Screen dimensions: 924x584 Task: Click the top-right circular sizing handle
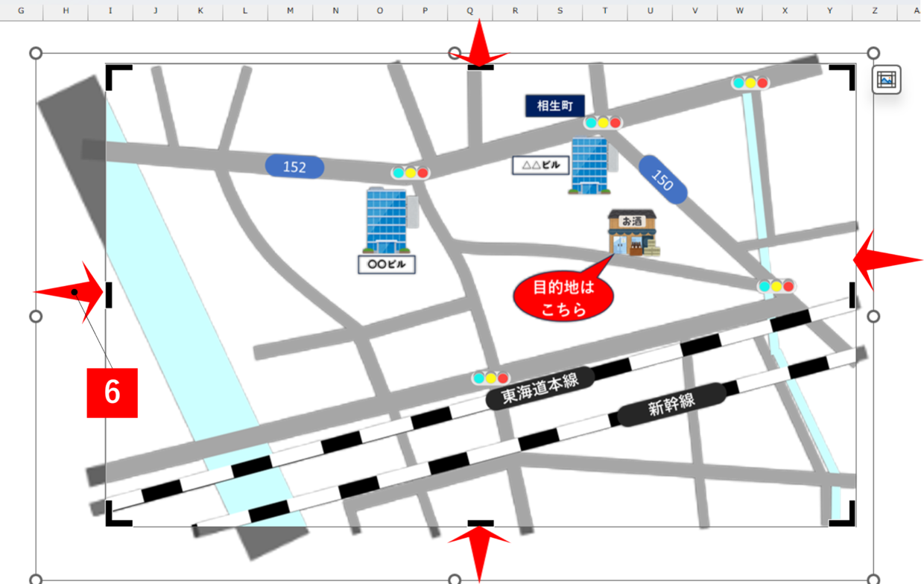[873, 53]
